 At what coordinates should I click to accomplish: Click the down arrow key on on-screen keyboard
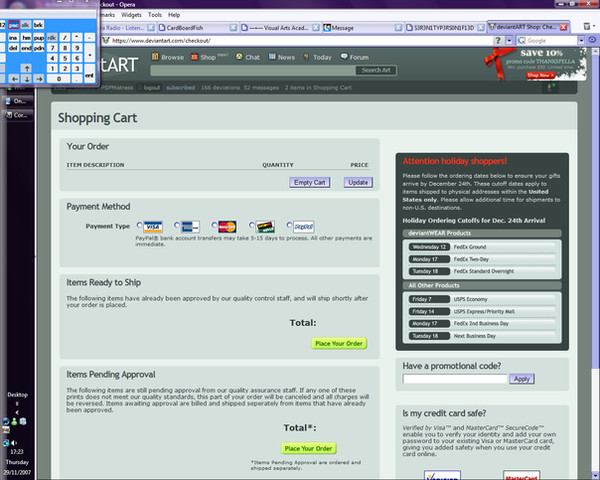tap(26, 79)
